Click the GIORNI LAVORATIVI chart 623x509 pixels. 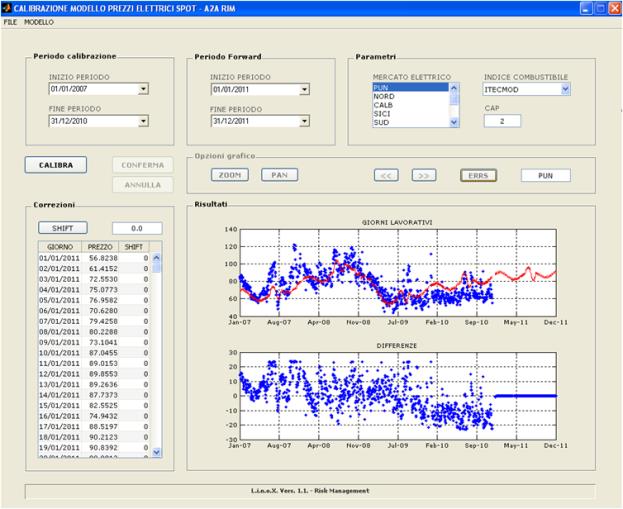tap(398, 273)
